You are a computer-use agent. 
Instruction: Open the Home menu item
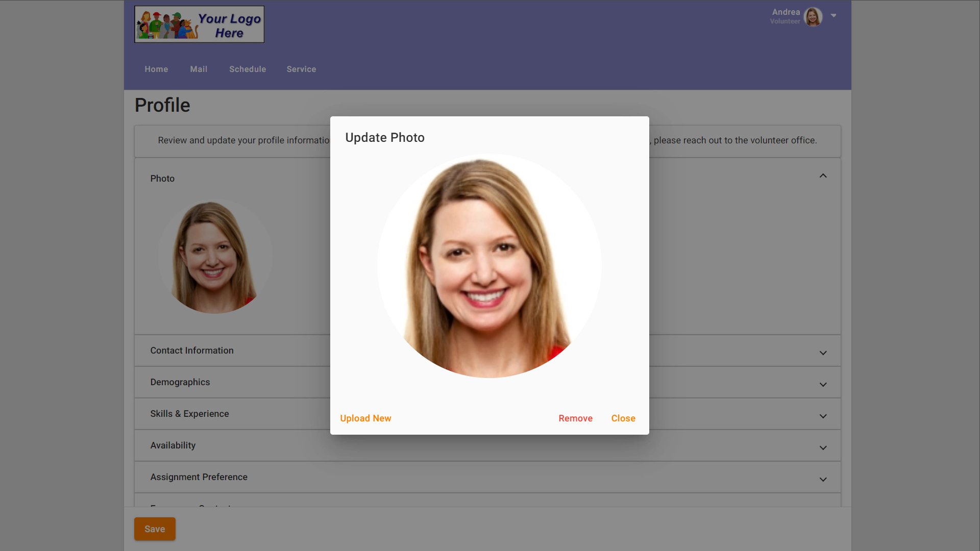pos(156,69)
